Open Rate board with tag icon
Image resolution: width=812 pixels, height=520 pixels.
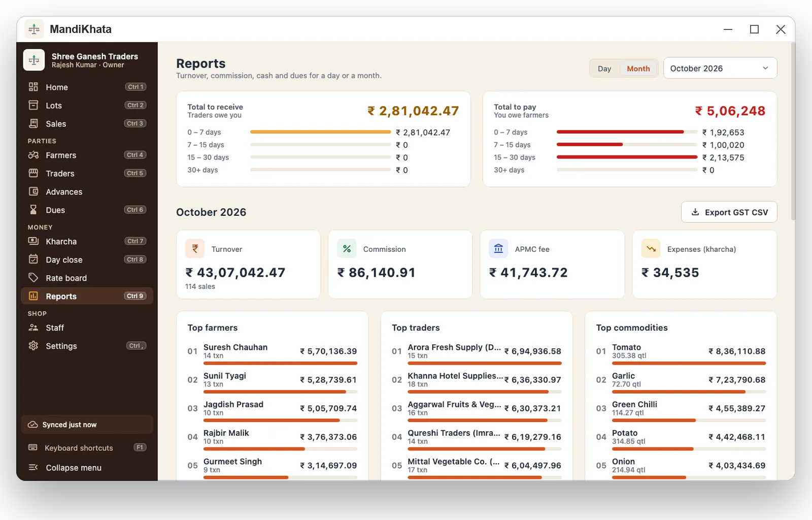(87, 278)
